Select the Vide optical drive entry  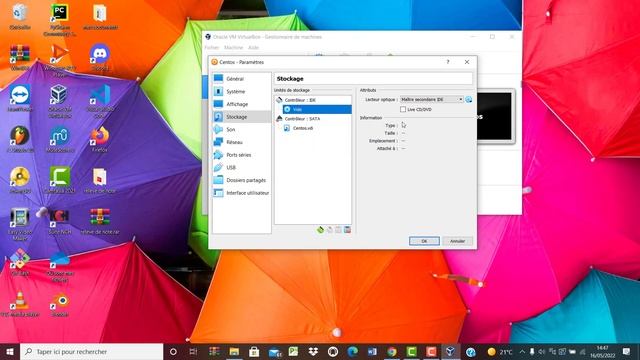click(317, 109)
